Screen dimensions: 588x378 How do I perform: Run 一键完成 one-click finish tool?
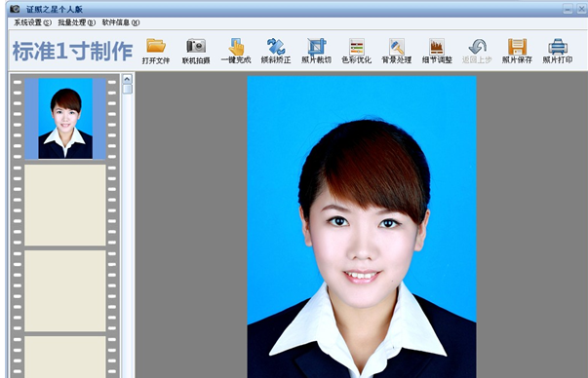(x=236, y=51)
